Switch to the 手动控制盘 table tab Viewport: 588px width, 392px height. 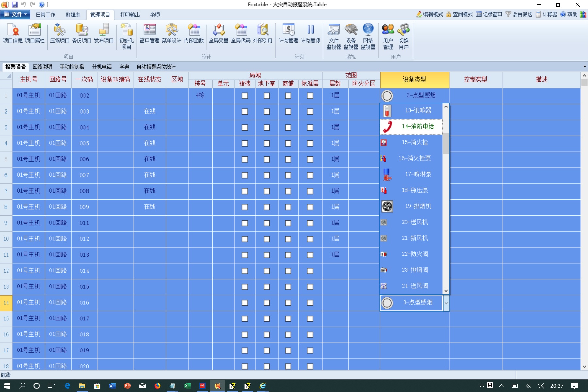click(x=72, y=67)
